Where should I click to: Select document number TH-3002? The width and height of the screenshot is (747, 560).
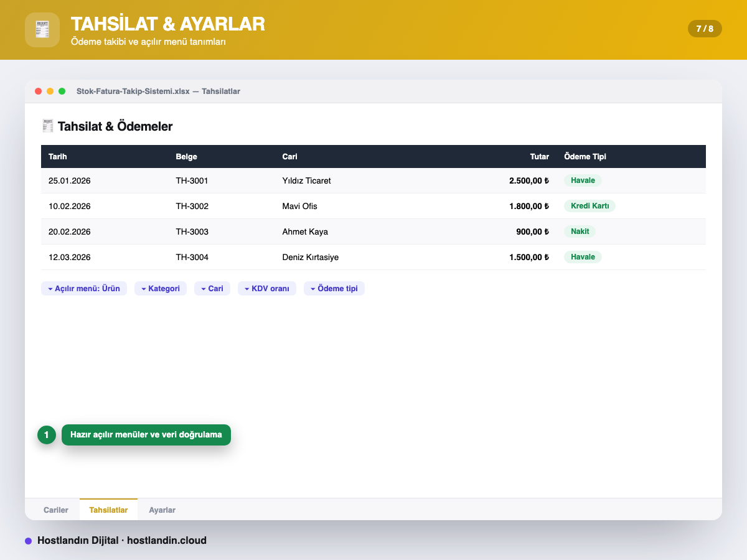click(x=192, y=206)
